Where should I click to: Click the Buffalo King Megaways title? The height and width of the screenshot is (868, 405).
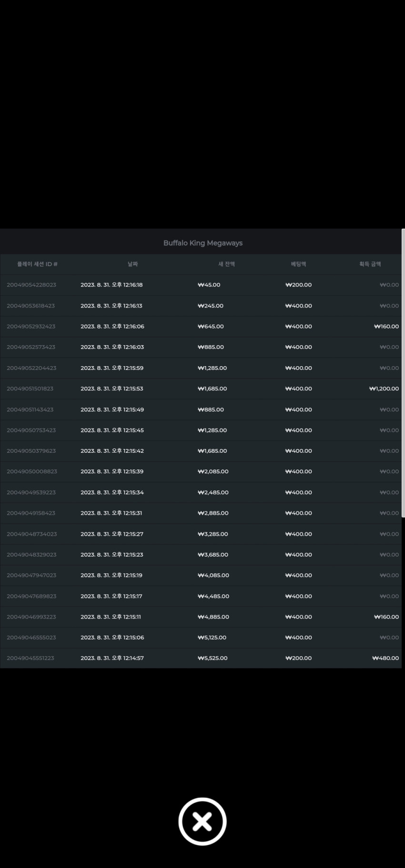pyautogui.click(x=203, y=243)
